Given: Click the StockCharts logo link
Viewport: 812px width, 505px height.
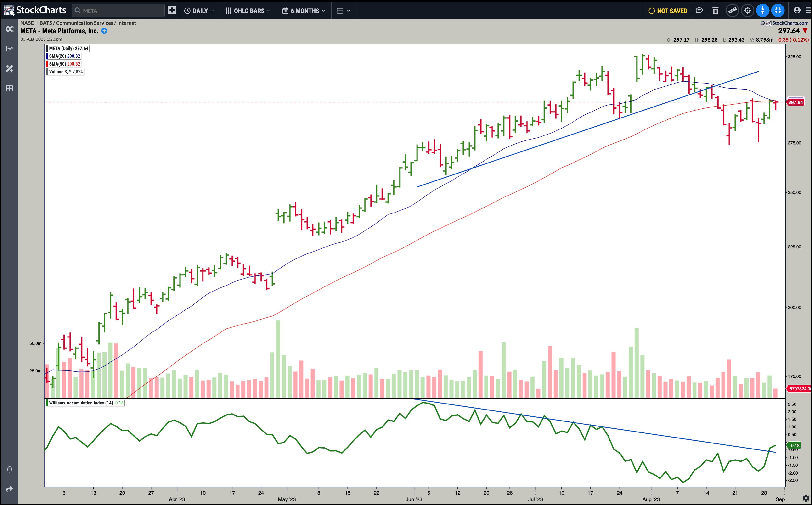Looking at the screenshot, I should pos(35,10).
